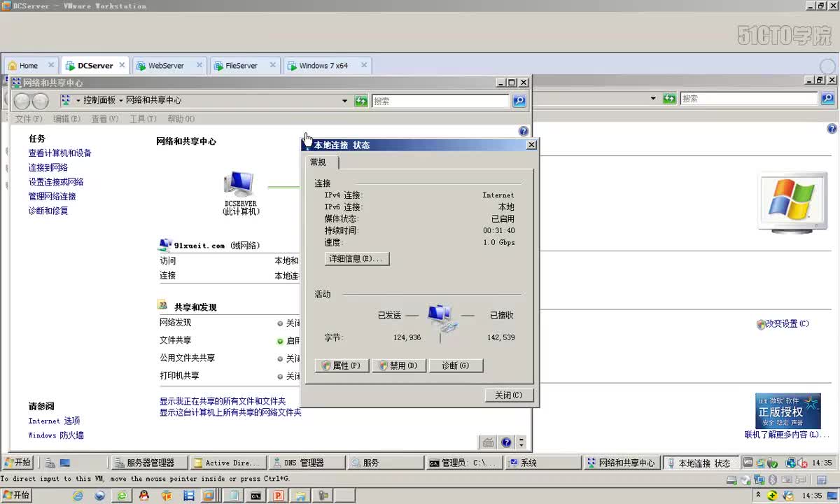840x504 pixels.
Task: Expand the arrow between 控制面板 and 网络和共享中心
Action: pos(120,101)
